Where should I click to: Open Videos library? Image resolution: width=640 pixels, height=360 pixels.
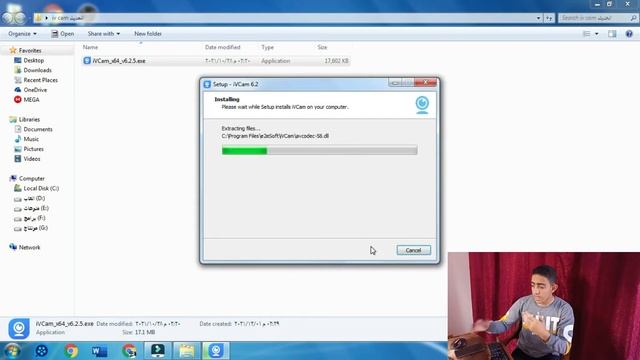pyautogui.click(x=32, y=159)
